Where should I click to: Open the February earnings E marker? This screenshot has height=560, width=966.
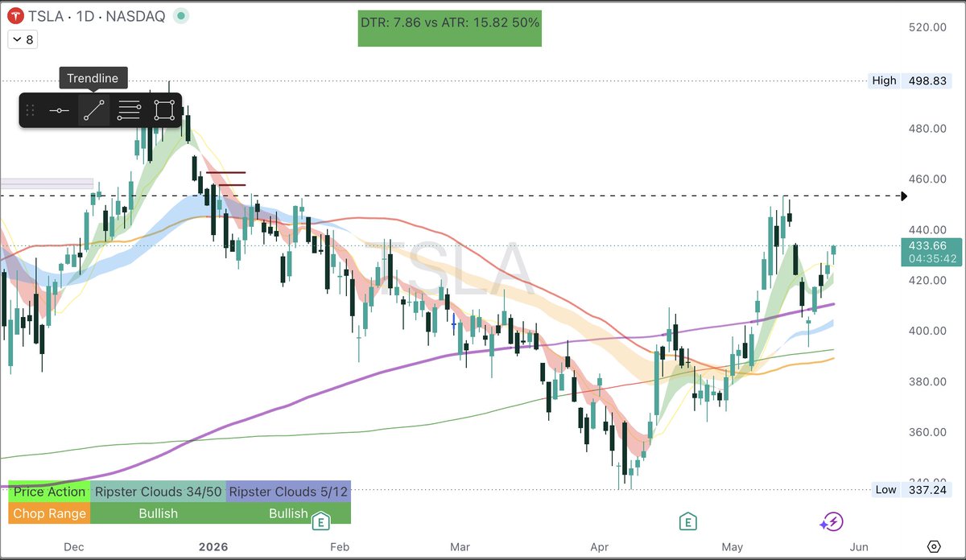pyautogui.click(x=321, y=521)
